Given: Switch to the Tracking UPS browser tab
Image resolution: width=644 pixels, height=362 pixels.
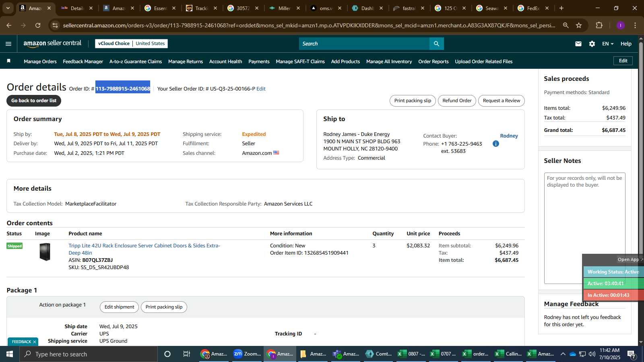Looking at the screenshot, I should coord(201,8).
